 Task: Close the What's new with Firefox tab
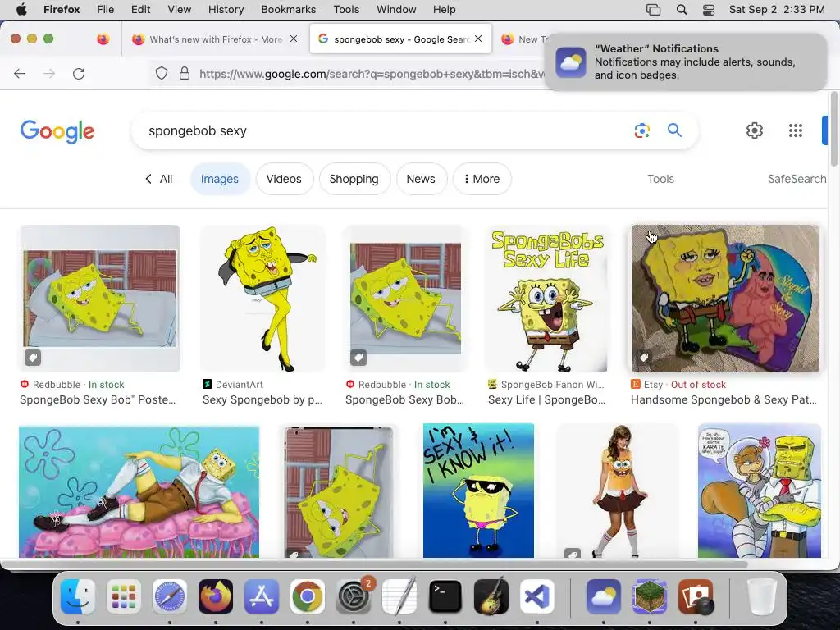pyautogui.click(x=294, y=39)
